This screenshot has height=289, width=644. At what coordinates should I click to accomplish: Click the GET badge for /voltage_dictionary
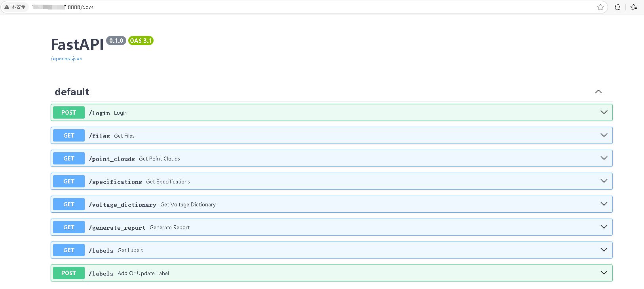click(69, 204)
